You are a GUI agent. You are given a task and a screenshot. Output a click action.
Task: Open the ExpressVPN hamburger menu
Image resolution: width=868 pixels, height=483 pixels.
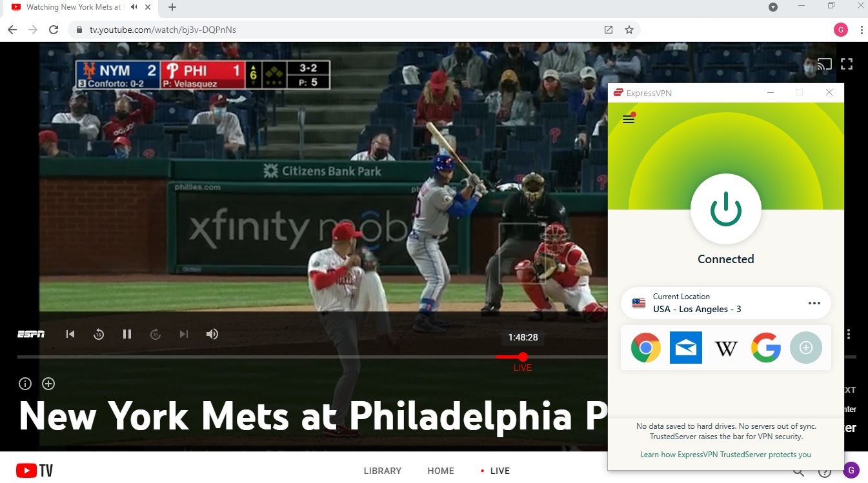pyautogui.click(x=628, y=119)
